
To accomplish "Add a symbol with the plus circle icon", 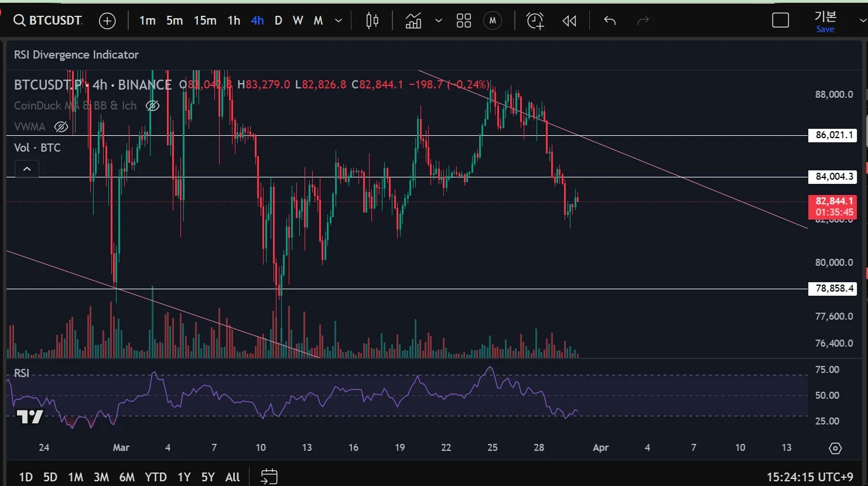I will click(x=107, y=21).
